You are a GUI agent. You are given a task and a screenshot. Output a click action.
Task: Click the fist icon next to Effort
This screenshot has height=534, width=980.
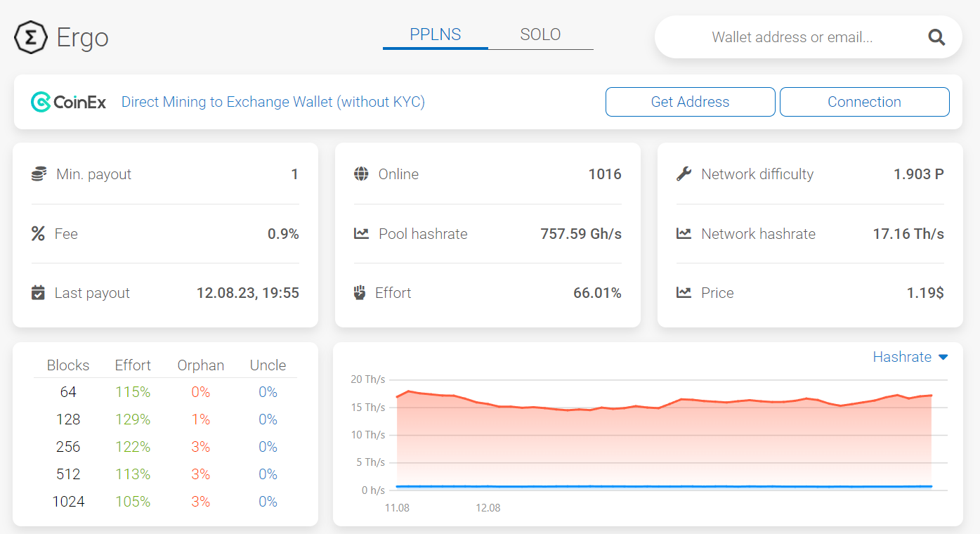[x=360, y=293]
